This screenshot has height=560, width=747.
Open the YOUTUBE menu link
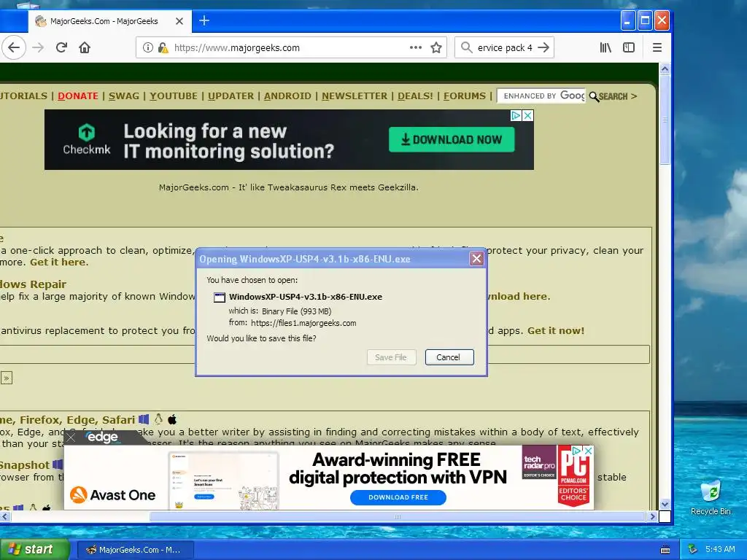174,96
